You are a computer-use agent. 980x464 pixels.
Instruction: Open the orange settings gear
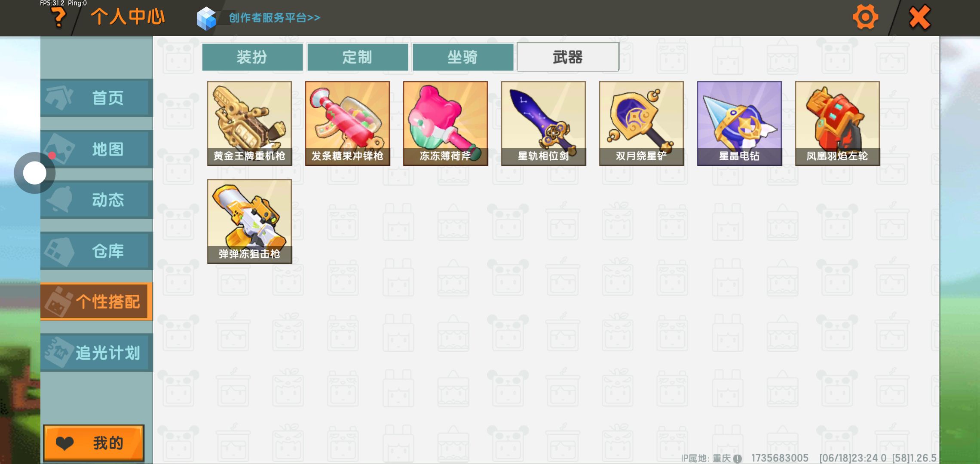click(x=865, y=17)
